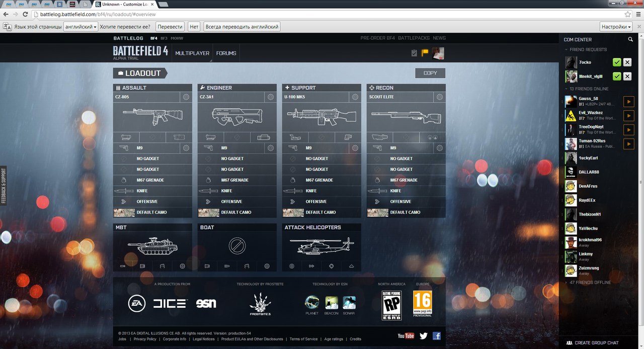Click the Нет button in translate bar
This screenshot has width=644, height=349.
194,27
